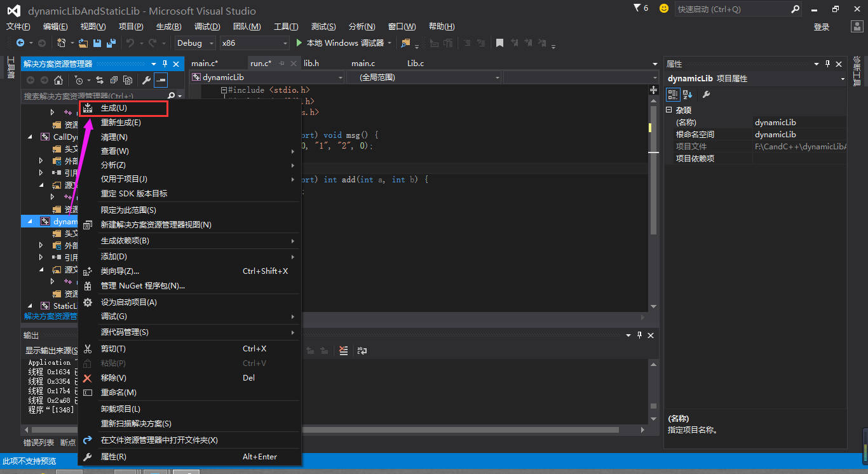868x474 pixels.
Task: Click the bookmark icon in the main toolbar
Action: (x=500, y=43)
